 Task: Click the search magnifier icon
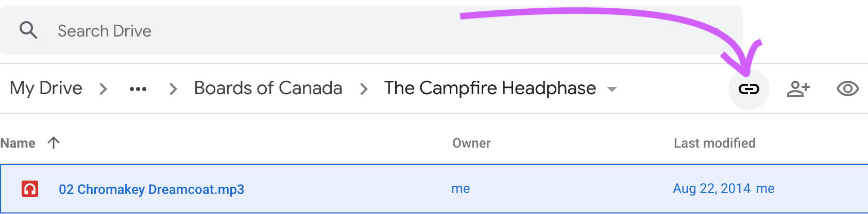click(x=28, y=31)
